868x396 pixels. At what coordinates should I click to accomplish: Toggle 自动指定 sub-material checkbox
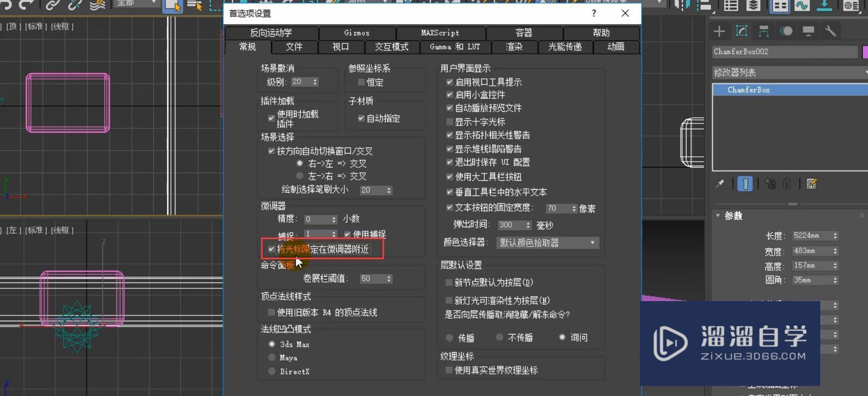[x=361, y=118]
